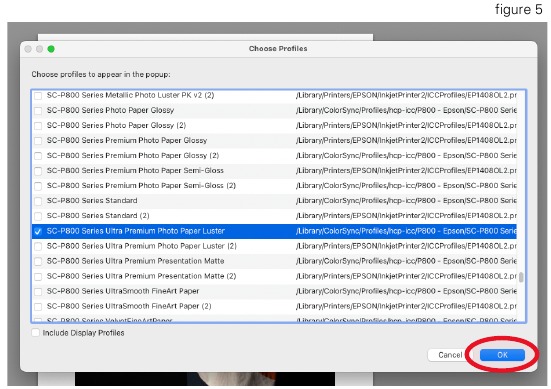
Task: Check SC-P800 Series Standard (2) checkbox
Action: 38,216
